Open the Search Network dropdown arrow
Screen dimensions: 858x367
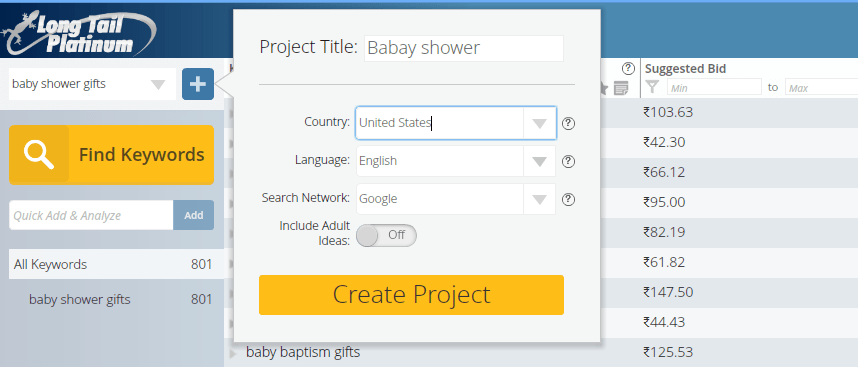tap(540, 199)
